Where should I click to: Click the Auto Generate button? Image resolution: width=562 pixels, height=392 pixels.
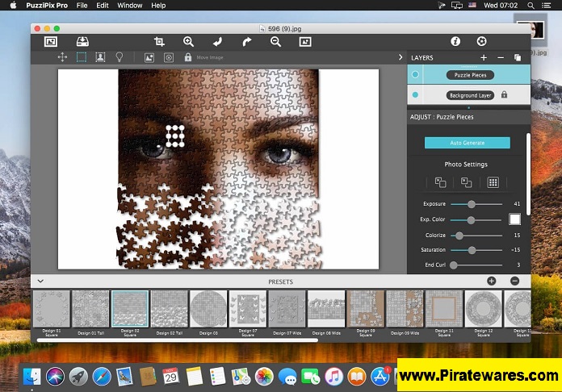pyautogui.click(x=468, y=143)
